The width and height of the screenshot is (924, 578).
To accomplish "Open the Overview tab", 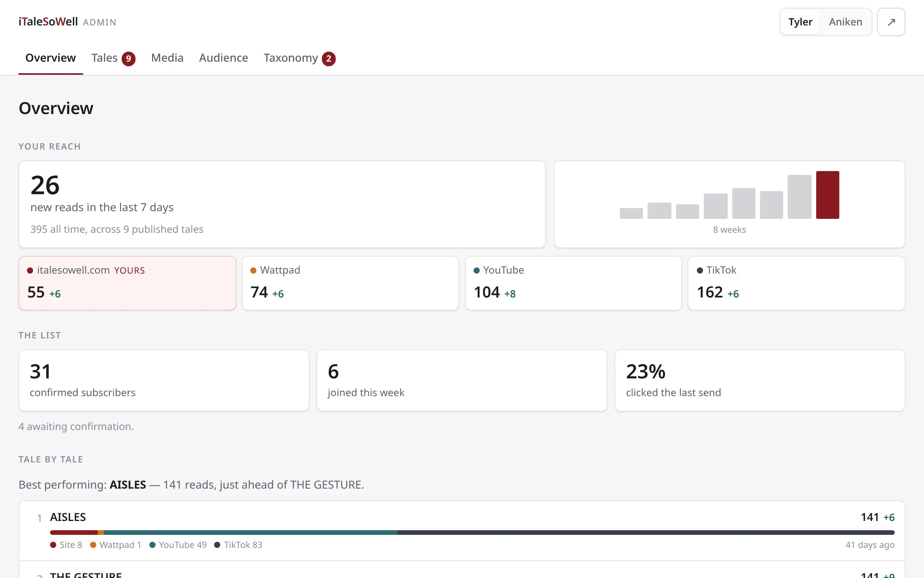I will point(51,58).
